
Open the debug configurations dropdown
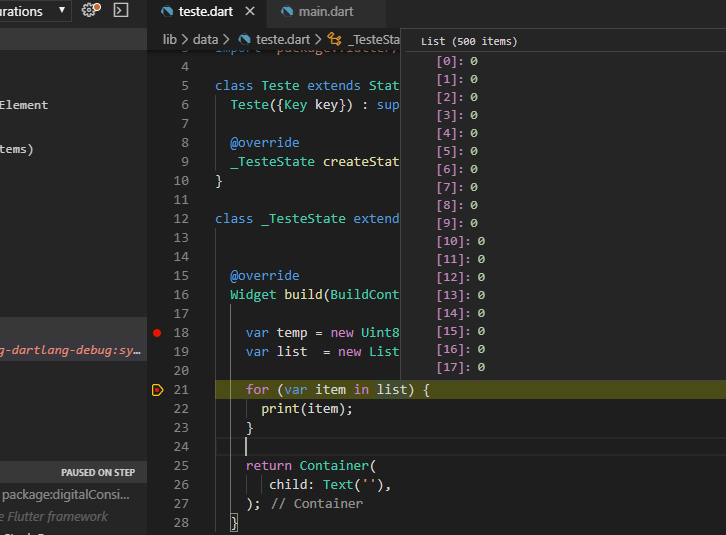(63, 11)
